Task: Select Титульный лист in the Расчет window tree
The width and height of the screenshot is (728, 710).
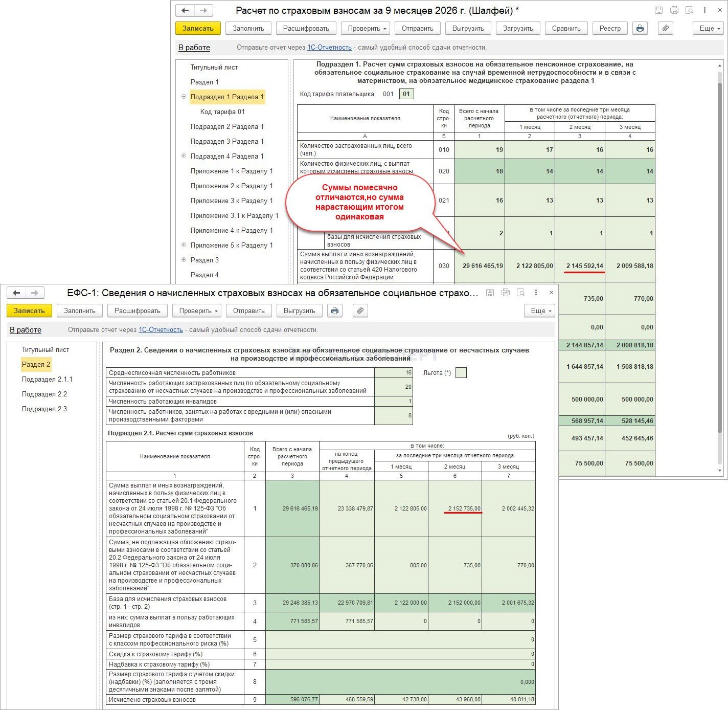Action: (214, 67)
